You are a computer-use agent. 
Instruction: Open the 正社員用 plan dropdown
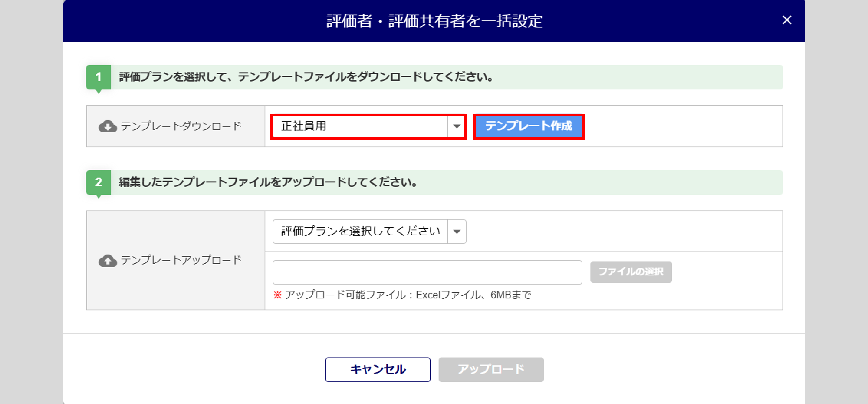point(360,126)
